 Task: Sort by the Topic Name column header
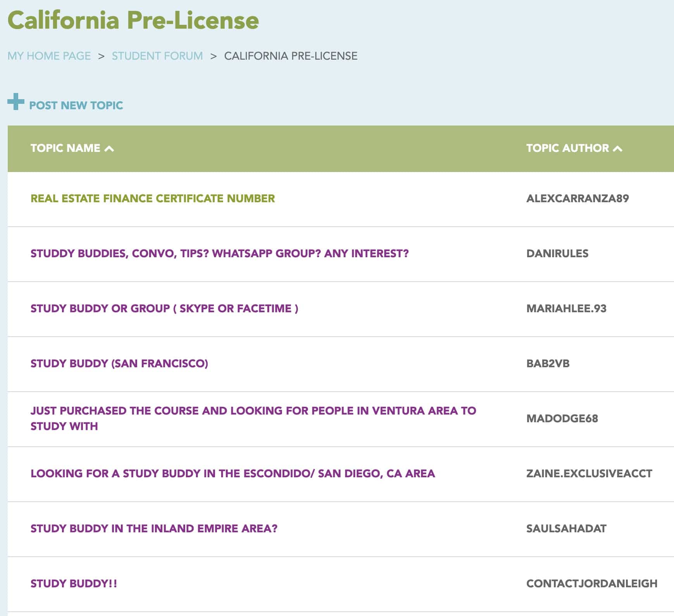[x=65, y=148]
